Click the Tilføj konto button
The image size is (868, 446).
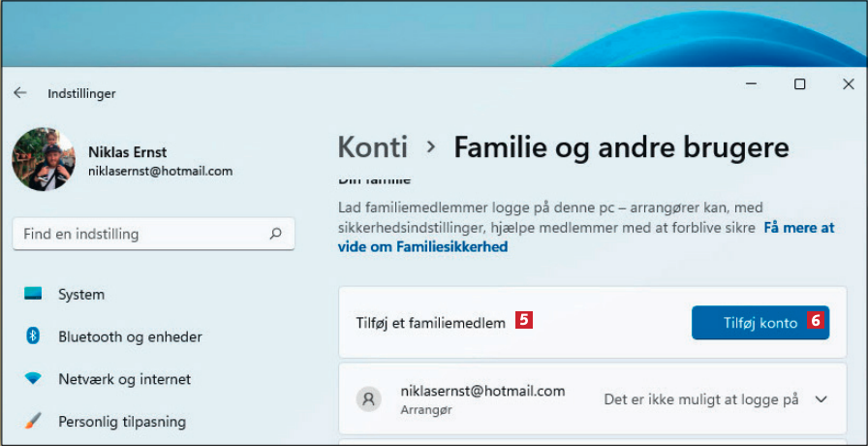pyautogui.click(x=760, y=323)
